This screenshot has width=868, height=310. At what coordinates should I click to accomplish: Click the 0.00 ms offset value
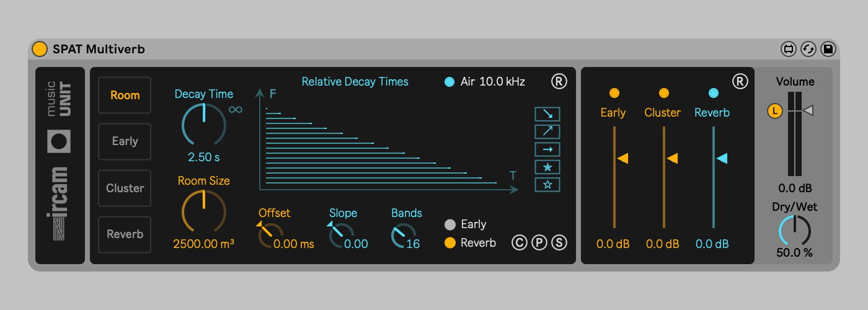coord(294,244)
